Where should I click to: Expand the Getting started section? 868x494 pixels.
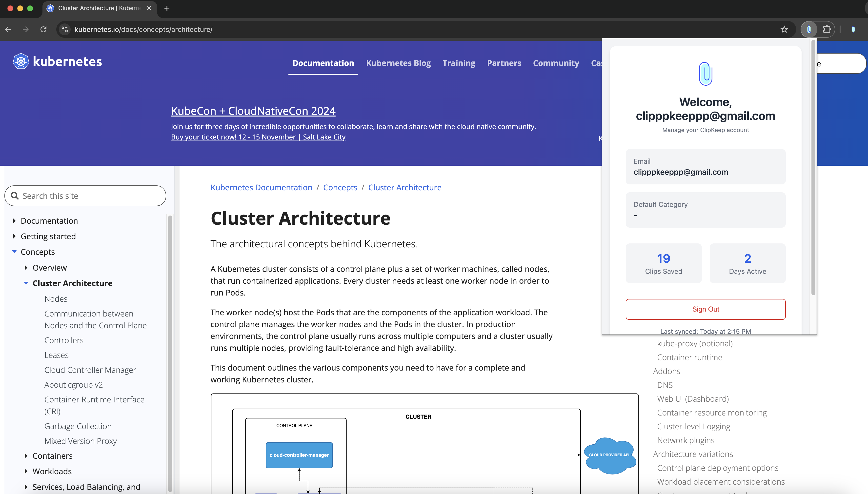14,237
